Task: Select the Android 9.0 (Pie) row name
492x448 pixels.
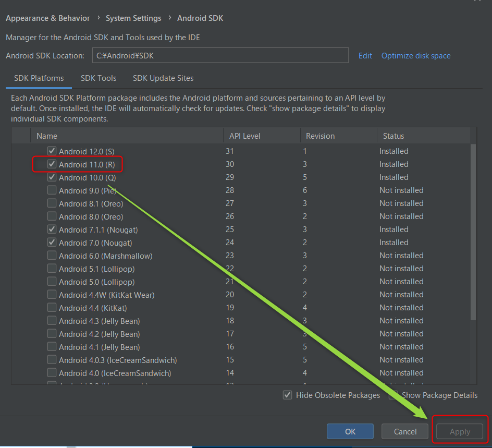Action: (88, 190)
